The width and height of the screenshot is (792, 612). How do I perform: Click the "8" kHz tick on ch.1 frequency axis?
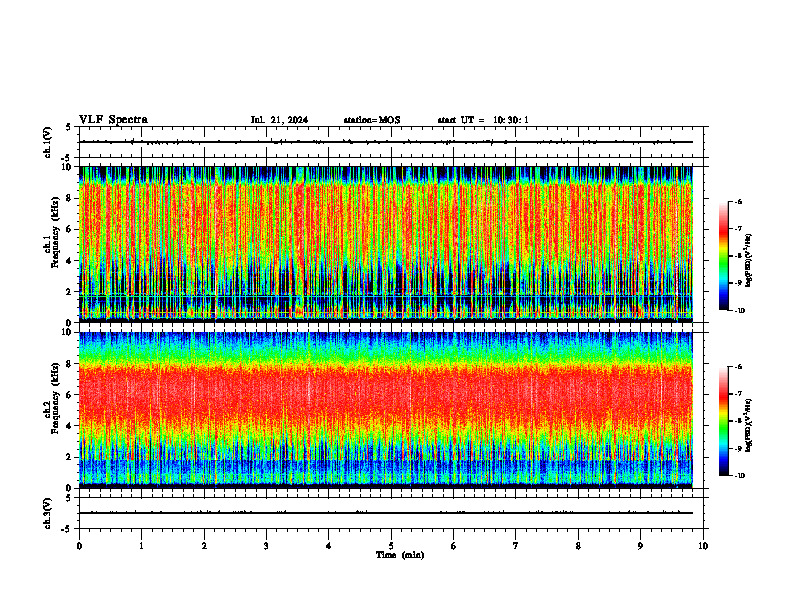pos(70,198)
